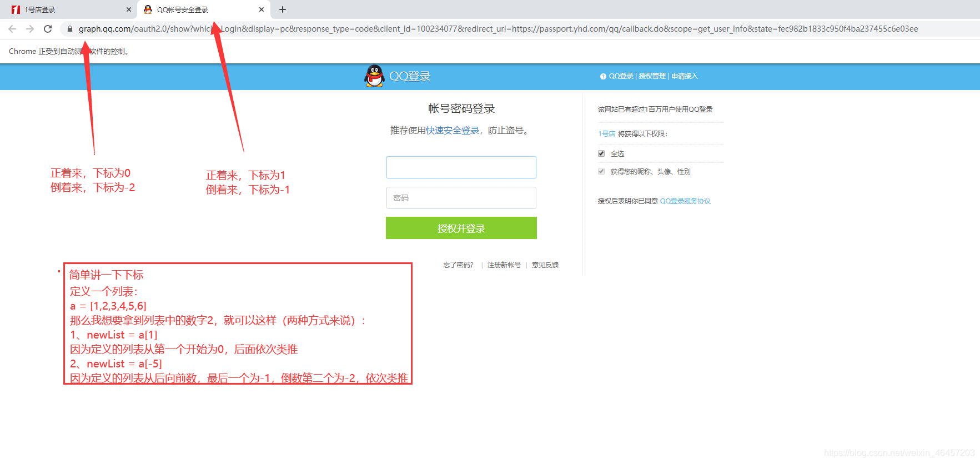Image resolution: width=980 pixels, height=463 pixels.
Task: Open the 1号店 site link
Action: 606,134
